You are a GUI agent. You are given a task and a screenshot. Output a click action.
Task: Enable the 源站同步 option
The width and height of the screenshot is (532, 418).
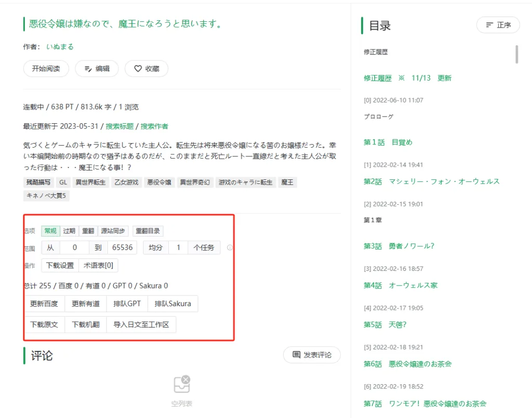tap(113, 231)
